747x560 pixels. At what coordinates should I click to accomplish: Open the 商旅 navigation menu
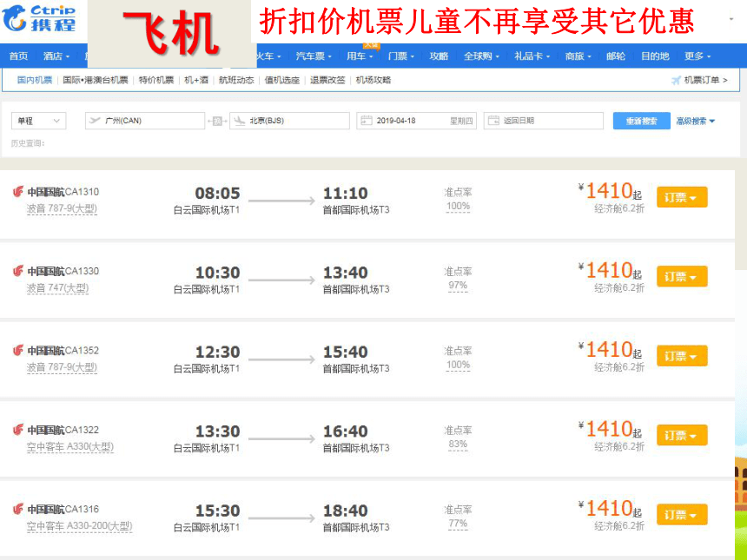(x=578, y=56)
